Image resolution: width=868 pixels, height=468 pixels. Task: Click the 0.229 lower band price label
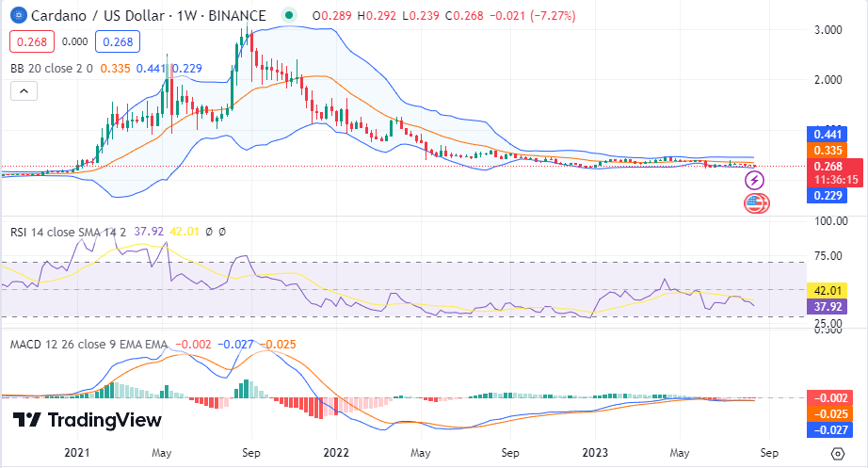coord(827,195)
